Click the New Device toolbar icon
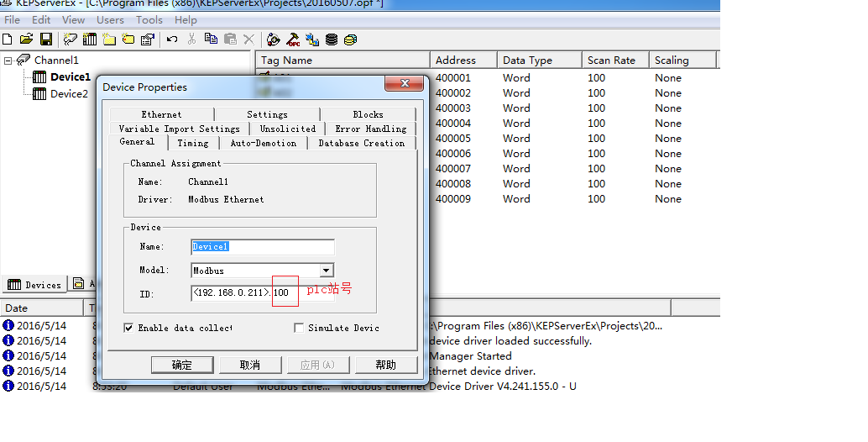This screenshot has width=868, height=442. [x=90, y=39]
